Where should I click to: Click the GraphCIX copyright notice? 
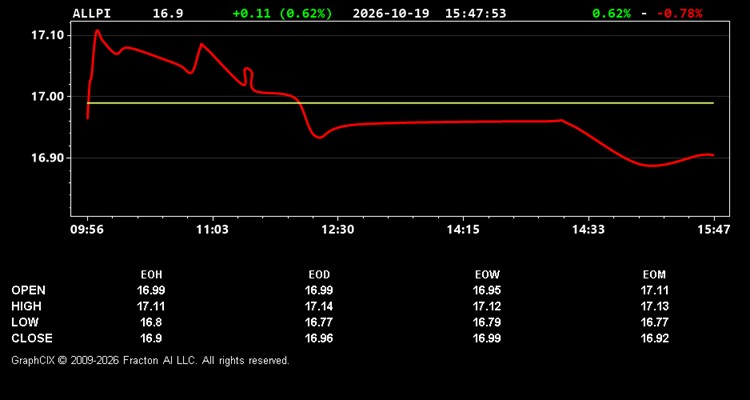tap(150, 360)
